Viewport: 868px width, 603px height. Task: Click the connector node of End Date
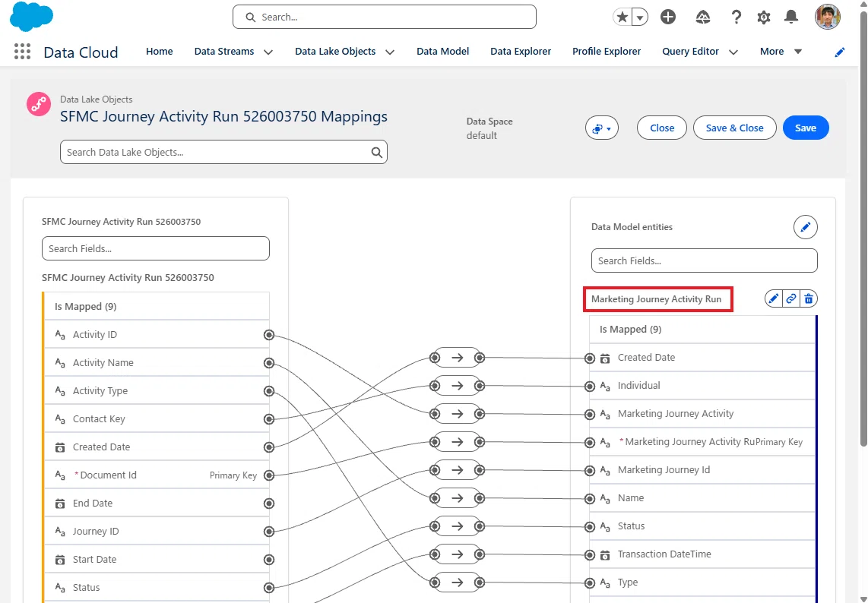269,504
